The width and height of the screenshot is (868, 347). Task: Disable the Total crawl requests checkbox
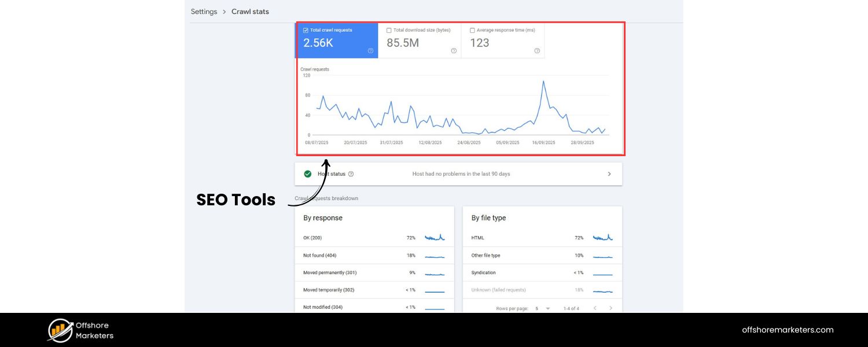(x=305, y=30)
